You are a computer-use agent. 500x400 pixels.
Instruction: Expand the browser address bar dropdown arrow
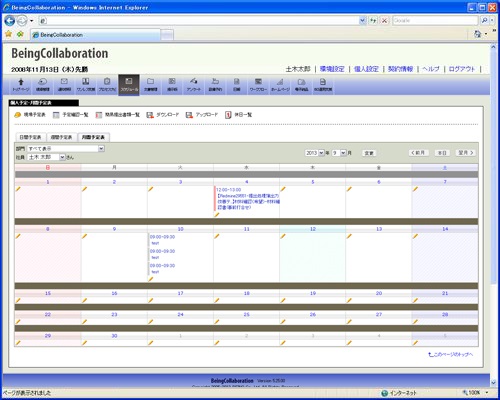[x=363, y=21]
